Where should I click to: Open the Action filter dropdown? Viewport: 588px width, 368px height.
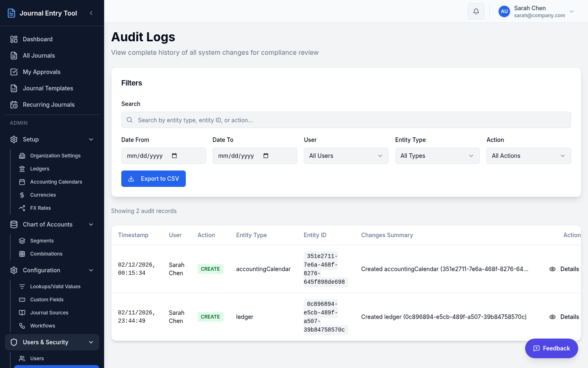(528, 156)
